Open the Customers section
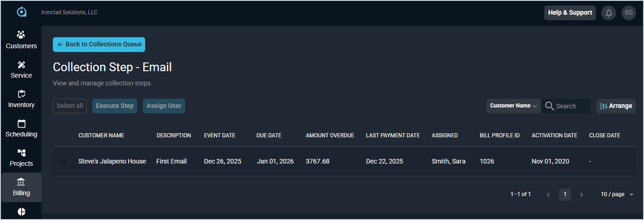Viewport: 644px width, 220px height. [21, 40]
